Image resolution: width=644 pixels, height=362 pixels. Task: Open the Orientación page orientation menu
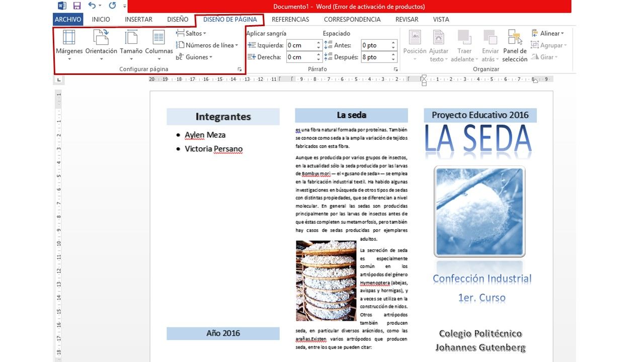tap(101, 44)
